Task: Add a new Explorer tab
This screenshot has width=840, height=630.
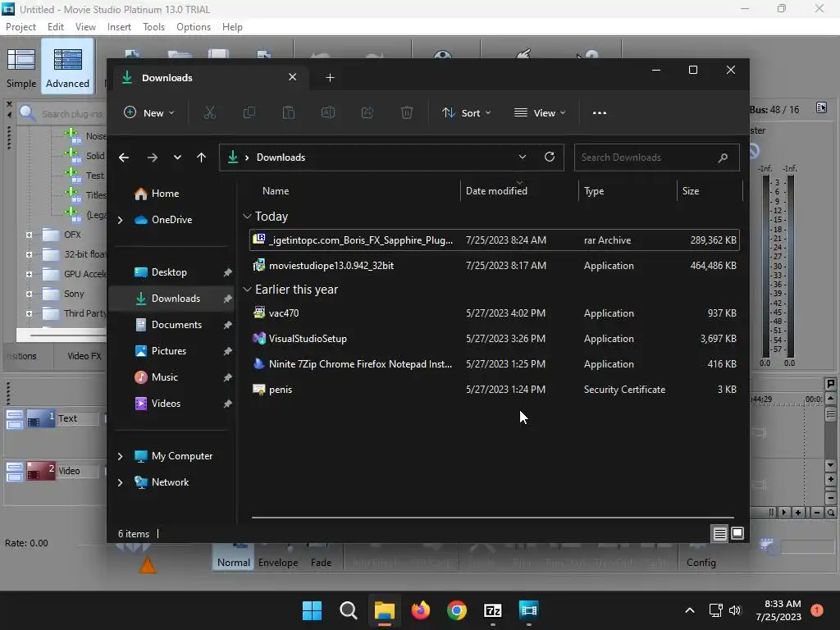Action: 330,78
